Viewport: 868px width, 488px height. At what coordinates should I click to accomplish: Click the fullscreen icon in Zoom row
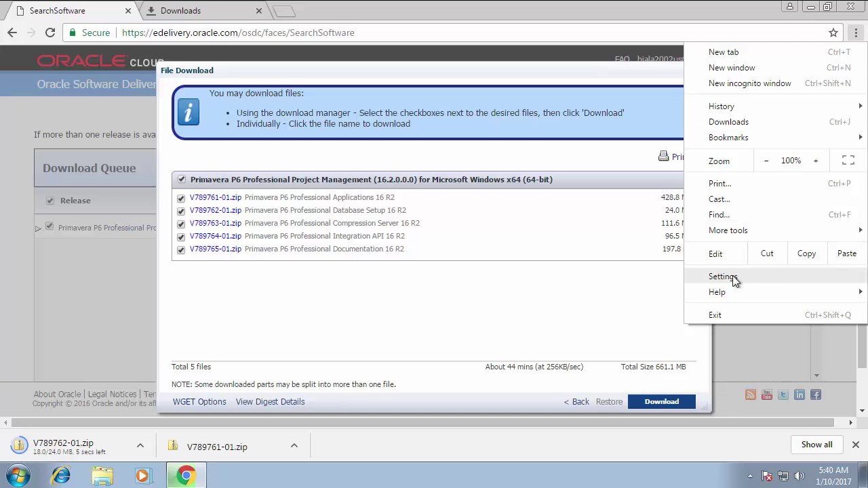pos(848,161)
